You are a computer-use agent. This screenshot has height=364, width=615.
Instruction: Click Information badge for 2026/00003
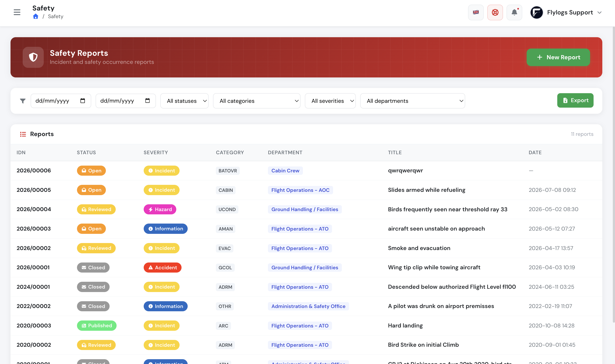[166, 229]
